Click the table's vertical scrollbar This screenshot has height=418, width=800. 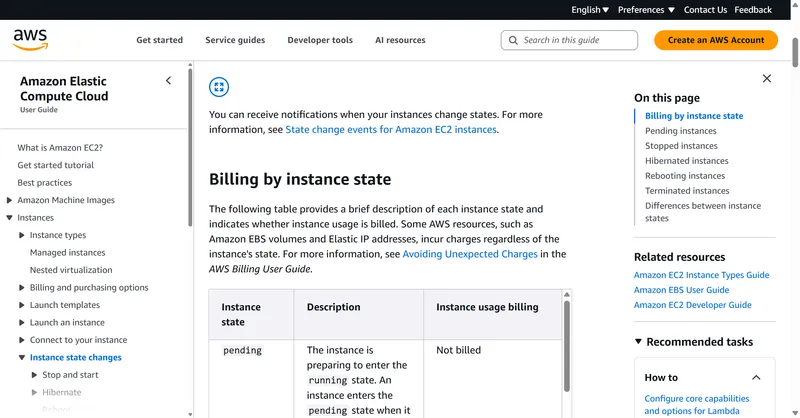(x=567, y=346)
